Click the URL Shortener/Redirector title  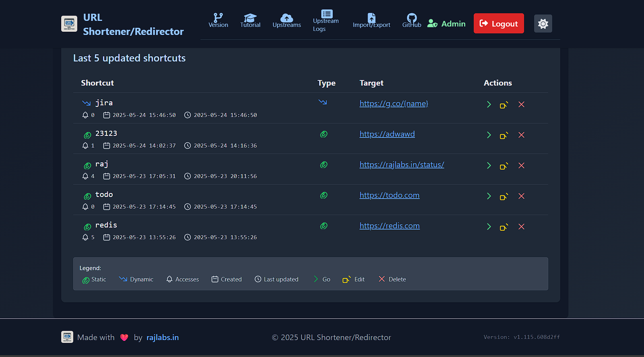(133, 25)
